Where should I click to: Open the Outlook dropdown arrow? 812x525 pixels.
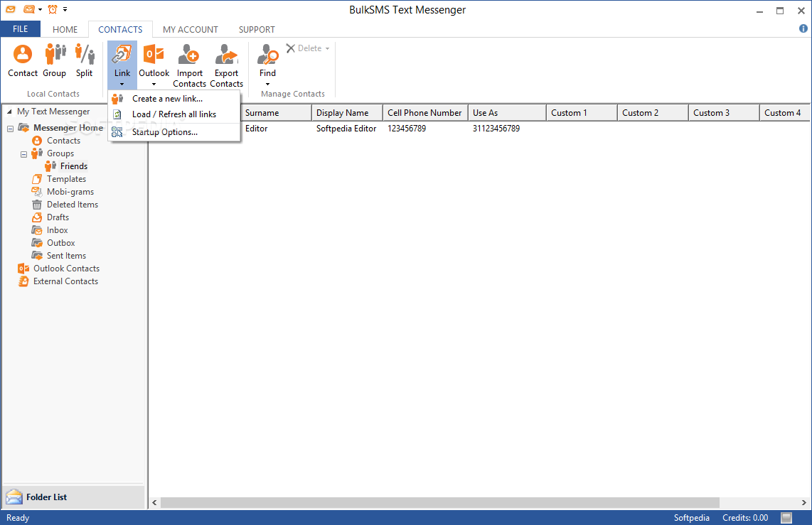click(x=154, y=85)
